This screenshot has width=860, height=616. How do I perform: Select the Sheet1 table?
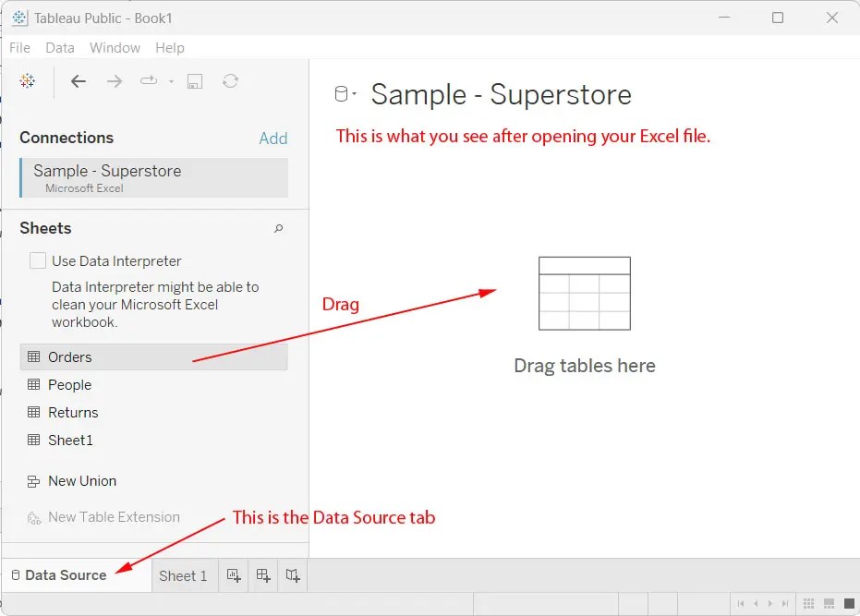(x=70, y=441)
